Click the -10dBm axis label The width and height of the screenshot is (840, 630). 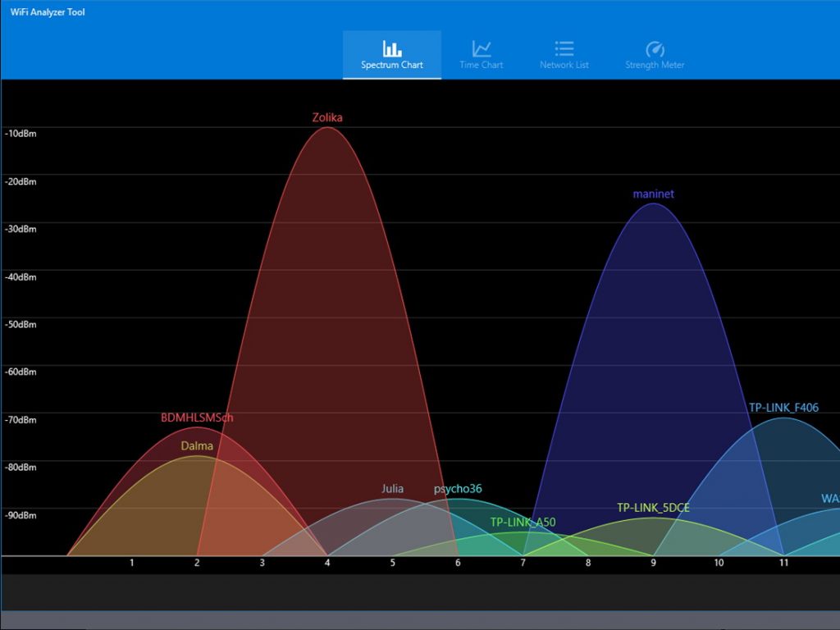[21, 134]
